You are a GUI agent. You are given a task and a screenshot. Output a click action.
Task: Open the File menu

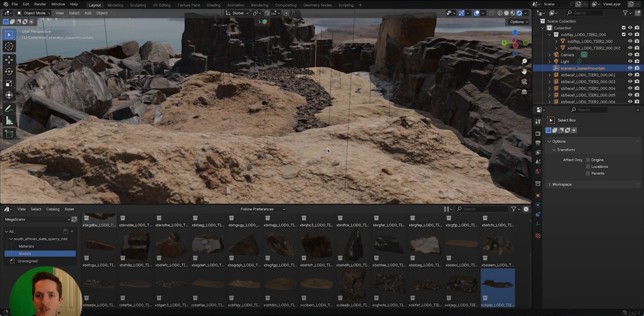14,4
